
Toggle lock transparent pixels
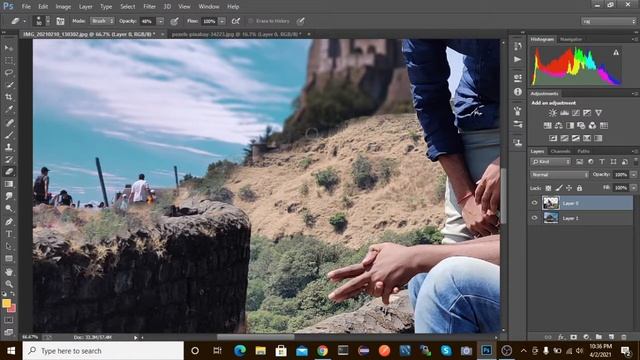coord(548,188)
